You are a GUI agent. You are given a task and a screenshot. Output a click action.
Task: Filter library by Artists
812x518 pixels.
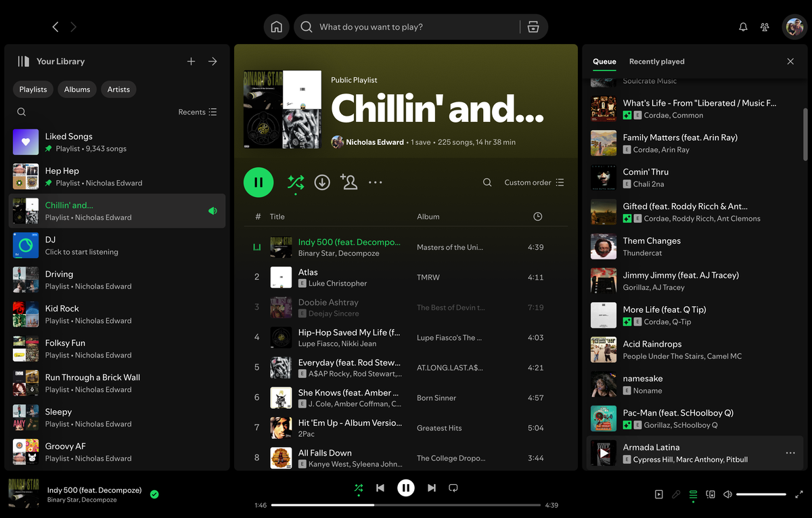tap(118, 89)
